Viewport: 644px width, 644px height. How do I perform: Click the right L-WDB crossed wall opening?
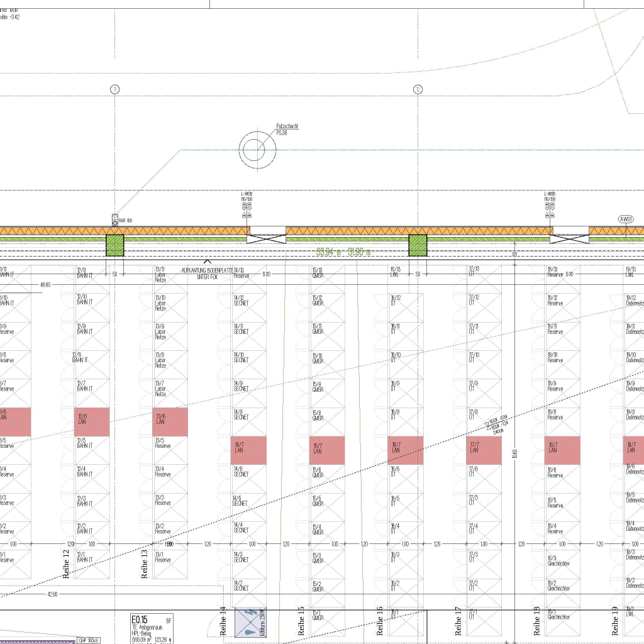coord(570,235)
